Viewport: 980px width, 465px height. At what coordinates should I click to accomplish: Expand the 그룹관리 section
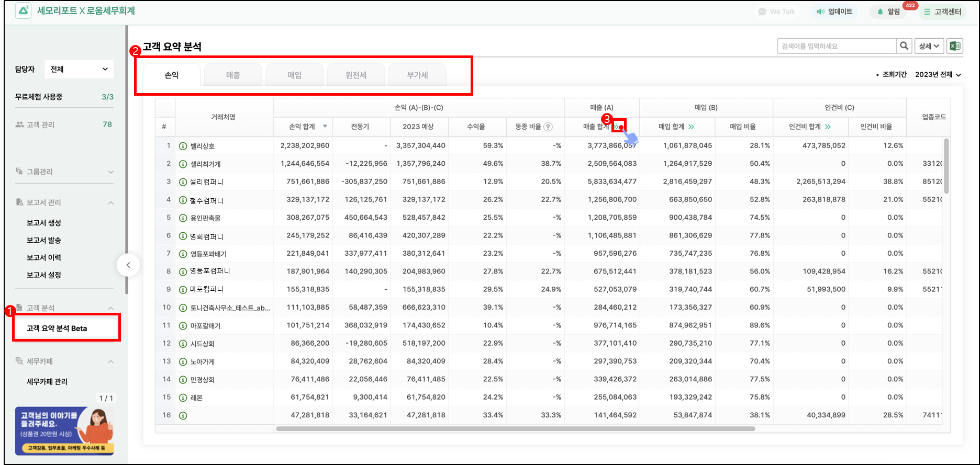click(x=110, y=172)
